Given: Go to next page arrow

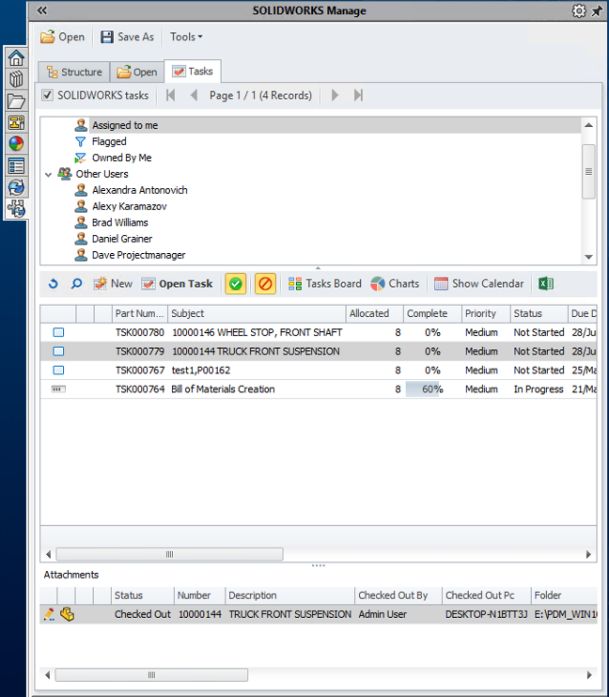Looking at the screenshot, I should coord(335,95).
